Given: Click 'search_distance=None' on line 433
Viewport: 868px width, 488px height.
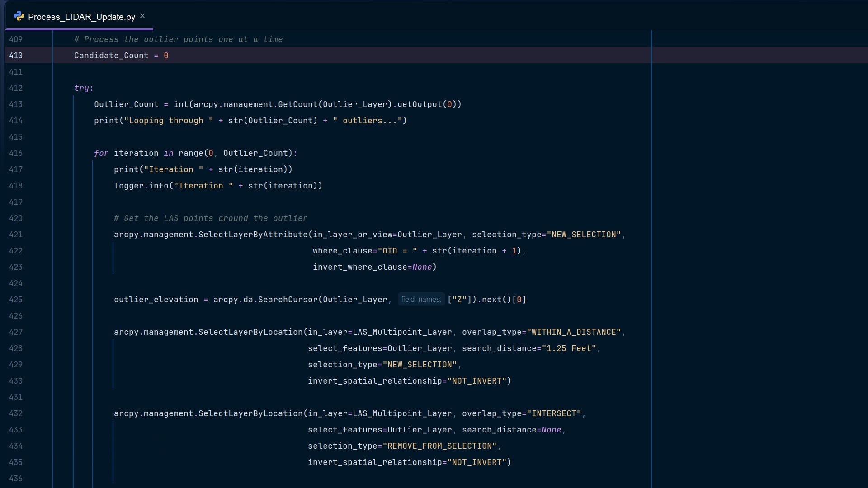Looking at the screenshot, I should pyautogui.click(x=512, y=430).
